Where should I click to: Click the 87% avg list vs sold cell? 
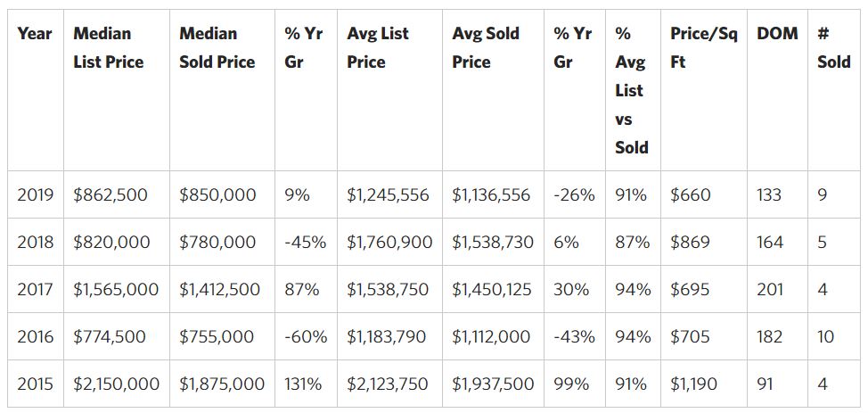pos(633,242)
